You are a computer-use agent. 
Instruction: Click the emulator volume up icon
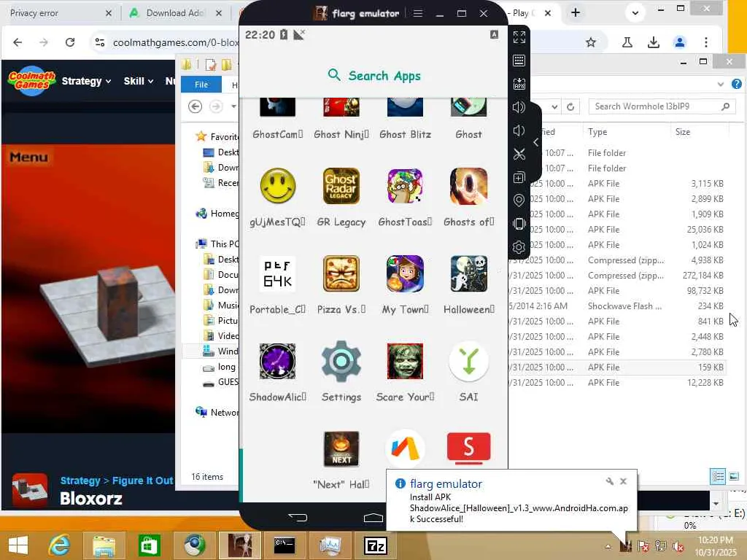click(519, 107)
